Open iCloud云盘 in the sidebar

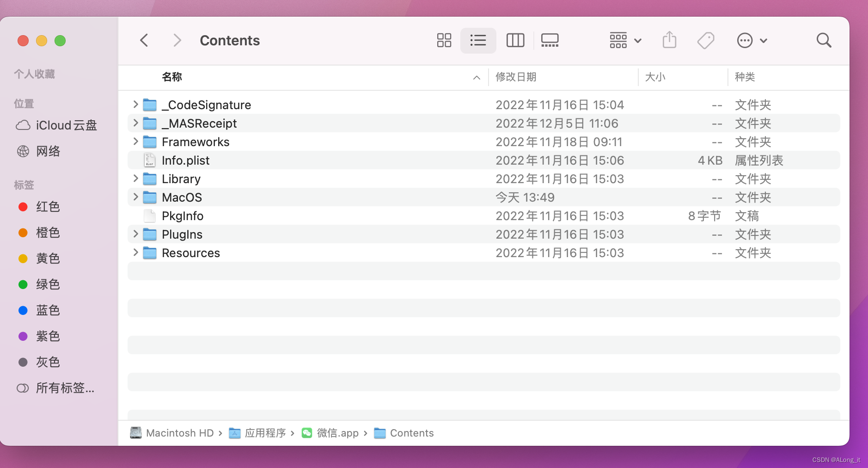pos(66,125)
